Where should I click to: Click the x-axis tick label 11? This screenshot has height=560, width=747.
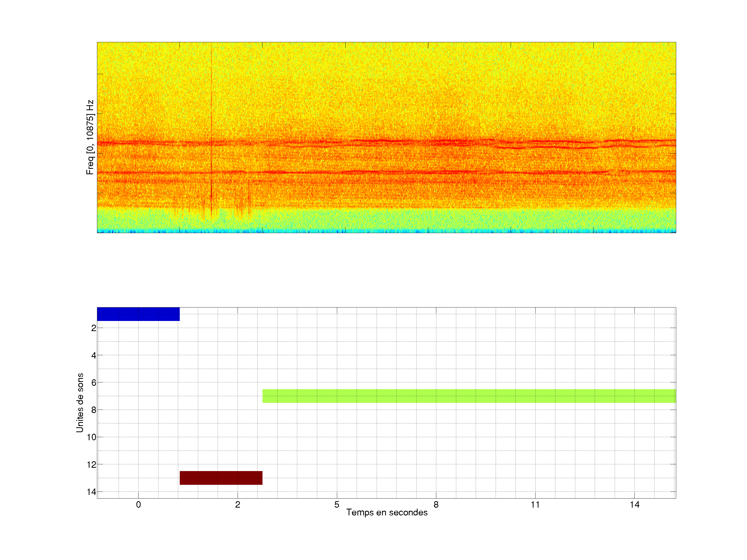pos(535,505)
